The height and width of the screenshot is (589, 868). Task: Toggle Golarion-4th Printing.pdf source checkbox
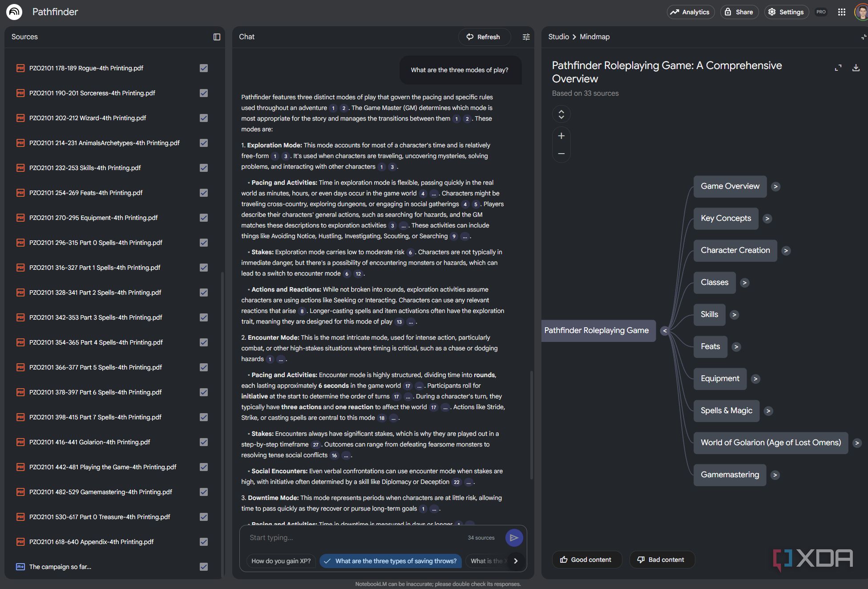[x=204, y=442]
